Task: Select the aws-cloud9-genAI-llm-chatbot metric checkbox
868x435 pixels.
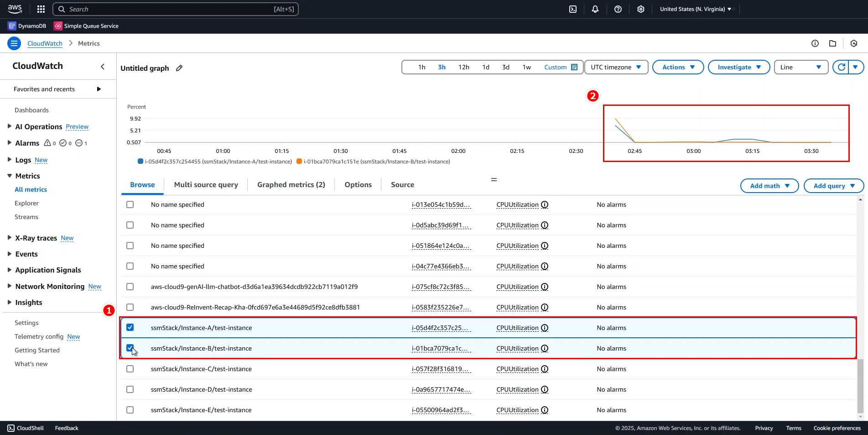Action: coord(130,287)
